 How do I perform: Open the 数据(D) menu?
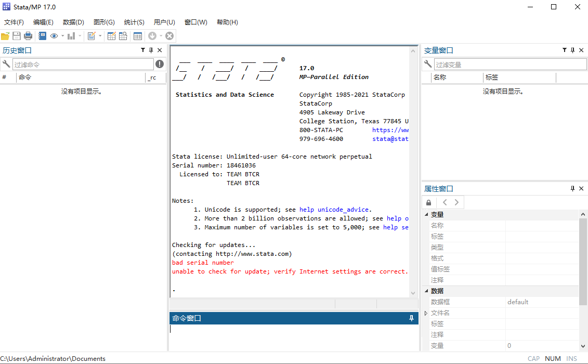(73, 22)
